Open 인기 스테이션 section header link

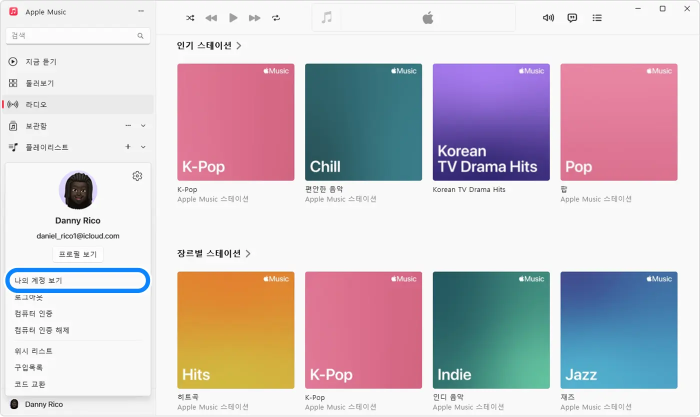pyautogui.click(x=209, y=46)
